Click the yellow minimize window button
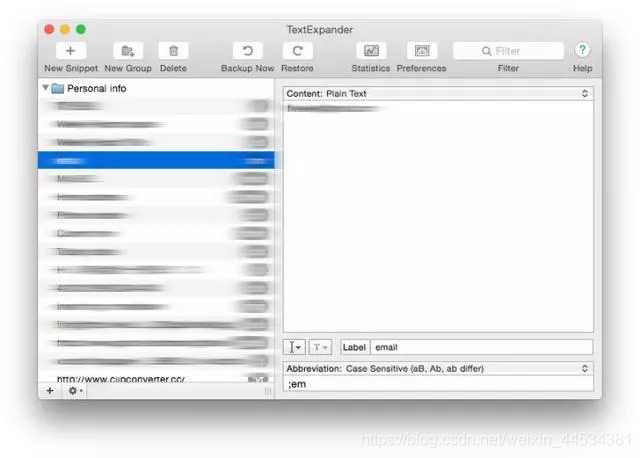Screen dimensions: 640x458 [x=65, y=29]
